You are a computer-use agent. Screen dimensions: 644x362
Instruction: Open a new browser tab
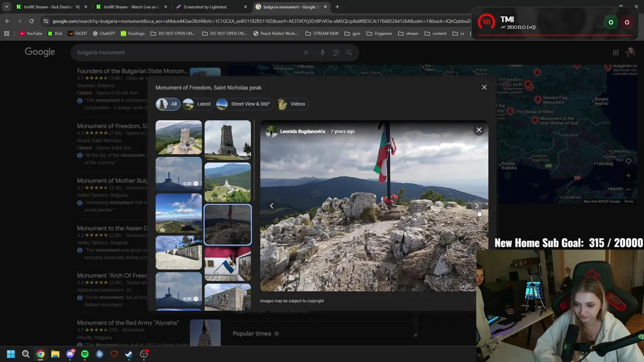[337, 7]
